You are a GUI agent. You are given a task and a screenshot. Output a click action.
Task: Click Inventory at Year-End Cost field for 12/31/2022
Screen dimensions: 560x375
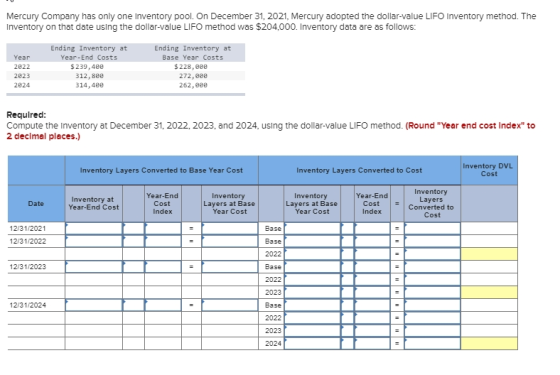94,241
